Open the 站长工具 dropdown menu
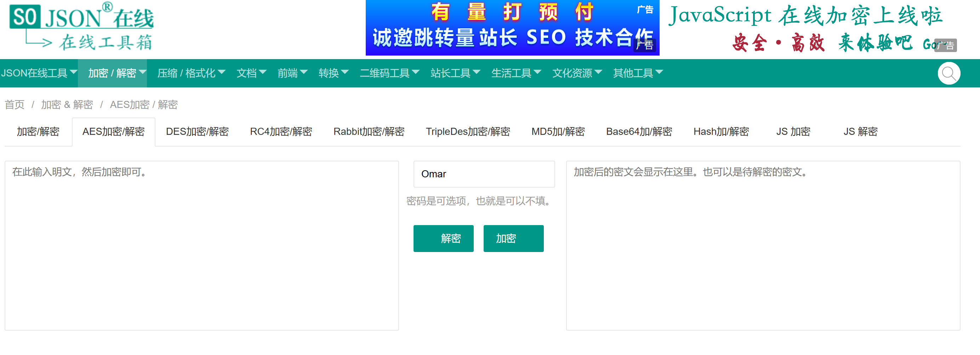The width and height of the screenshot is (980, 355). tap(455, 73)
